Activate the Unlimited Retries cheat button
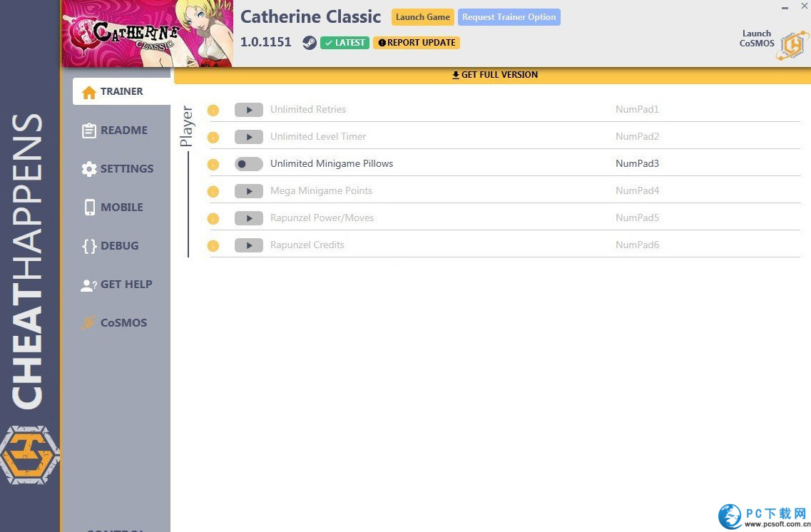Screen dimensions: 811x532 click(249, 110)
